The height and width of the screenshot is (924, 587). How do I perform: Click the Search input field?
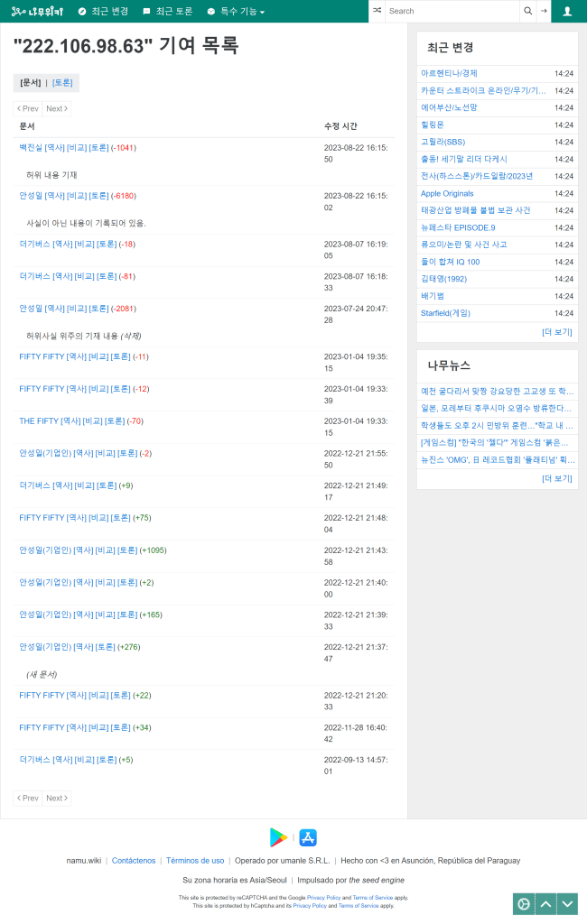click(x=452, y=11)
